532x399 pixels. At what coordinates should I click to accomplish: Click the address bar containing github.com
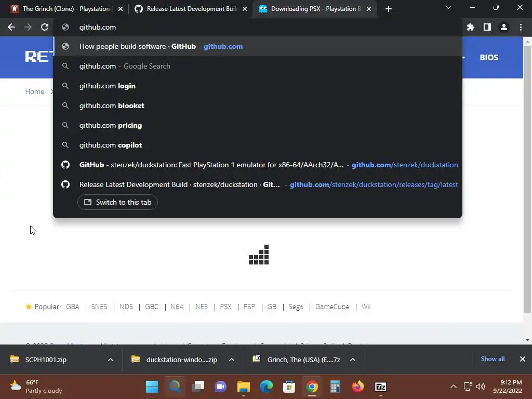tap(258, 27)
